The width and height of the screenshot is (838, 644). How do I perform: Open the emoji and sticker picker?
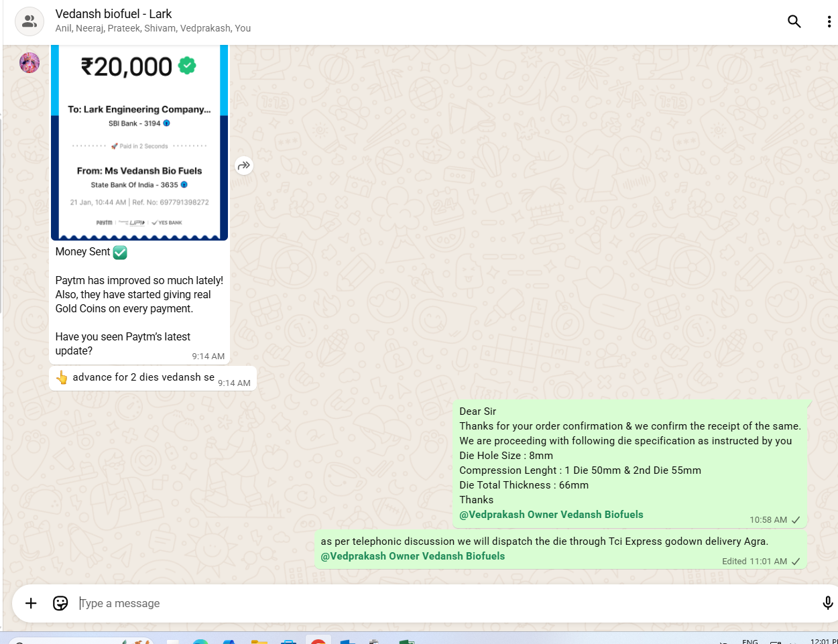click(x=60, y=603)
